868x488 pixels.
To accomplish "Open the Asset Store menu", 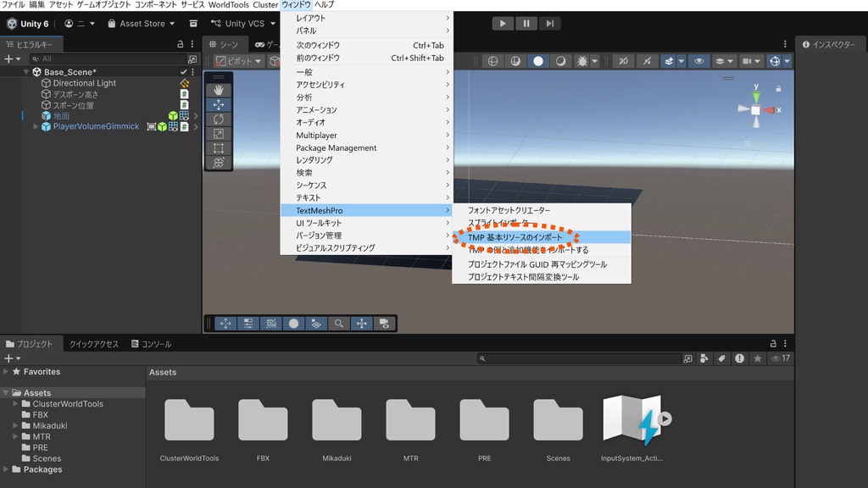I will coord(142,23).
